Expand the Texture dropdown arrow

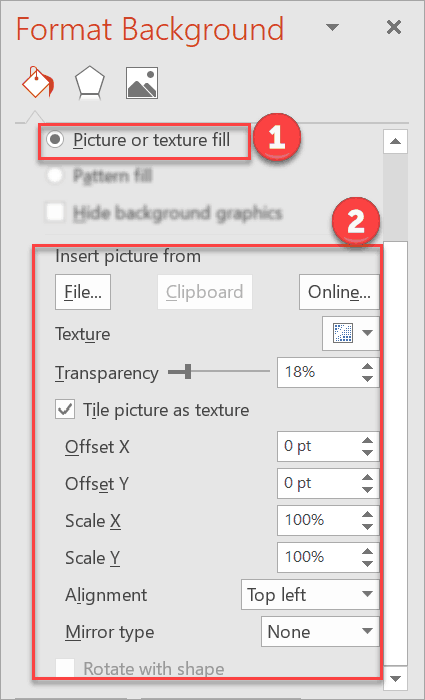pos(367,333)
